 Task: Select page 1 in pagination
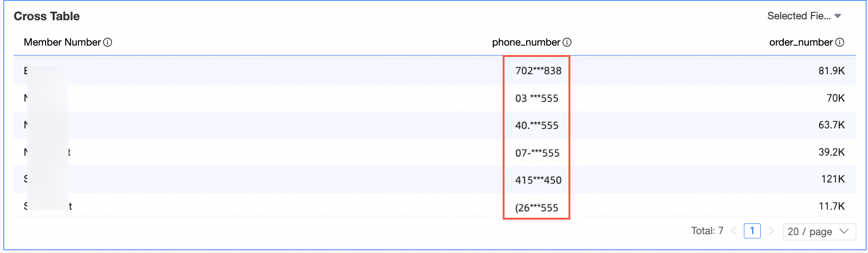[752, 231]
